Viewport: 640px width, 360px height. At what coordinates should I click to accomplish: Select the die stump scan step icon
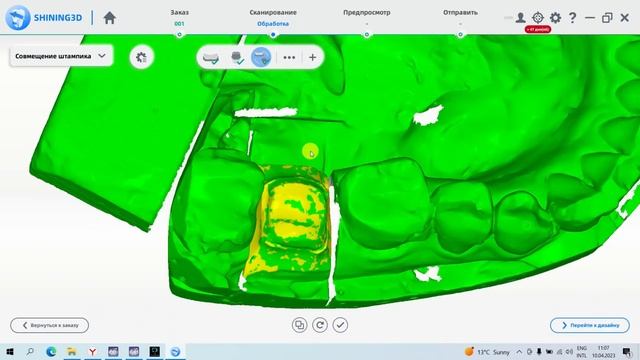pyautogui.click(x=237, y=57)
